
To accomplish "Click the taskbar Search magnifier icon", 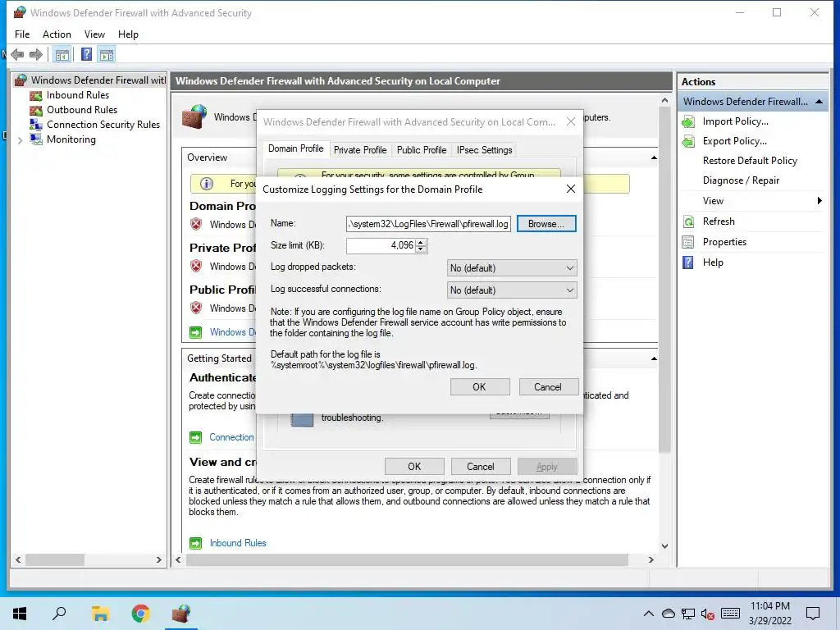I will (x=59, y=614).
